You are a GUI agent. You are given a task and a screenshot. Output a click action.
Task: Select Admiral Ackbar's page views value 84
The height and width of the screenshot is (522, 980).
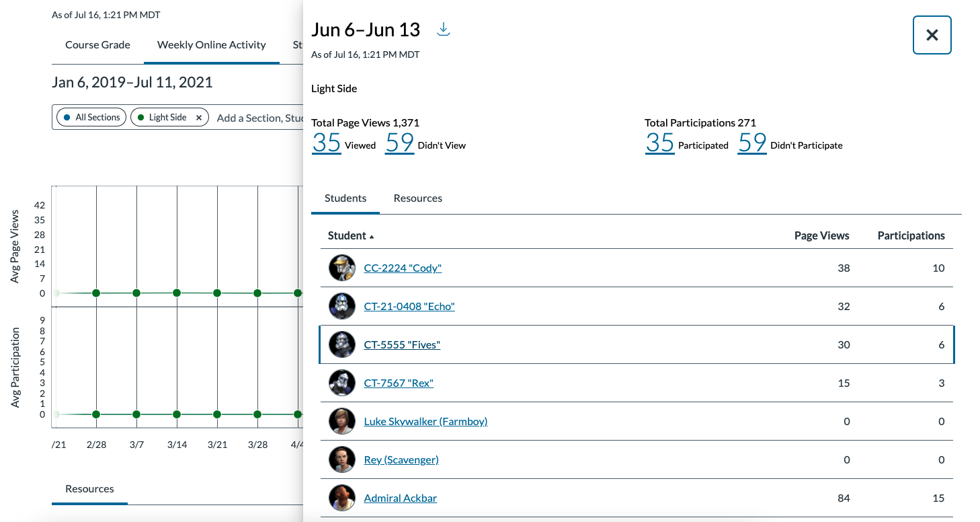tap(844, 498)
